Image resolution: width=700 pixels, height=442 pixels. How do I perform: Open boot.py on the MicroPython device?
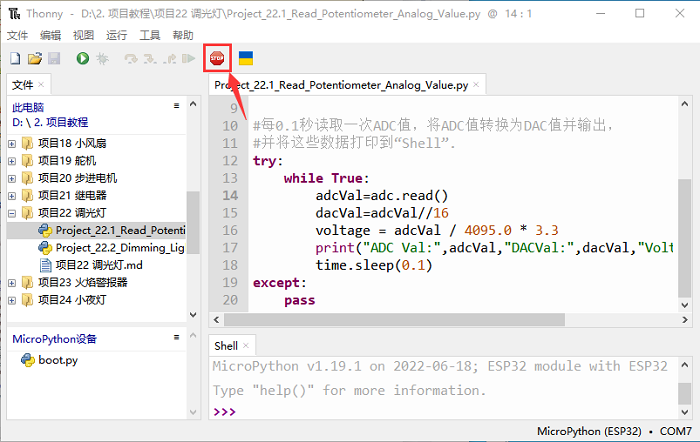click(x=57, y=360)
